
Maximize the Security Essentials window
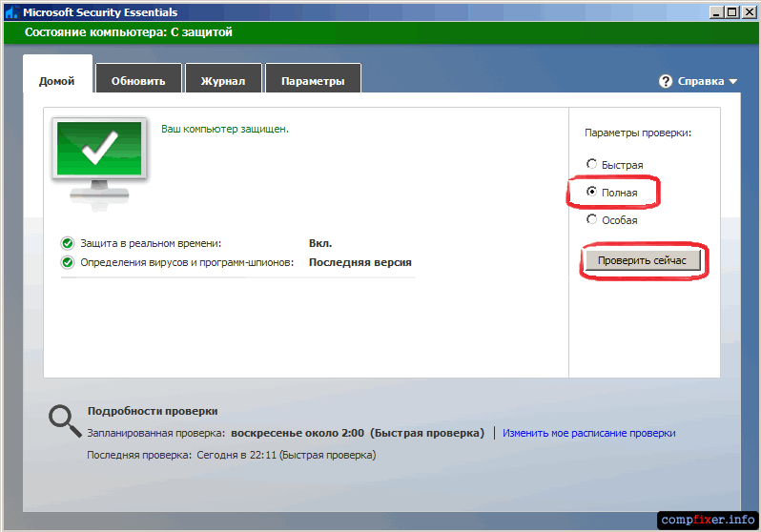point(732,12)
